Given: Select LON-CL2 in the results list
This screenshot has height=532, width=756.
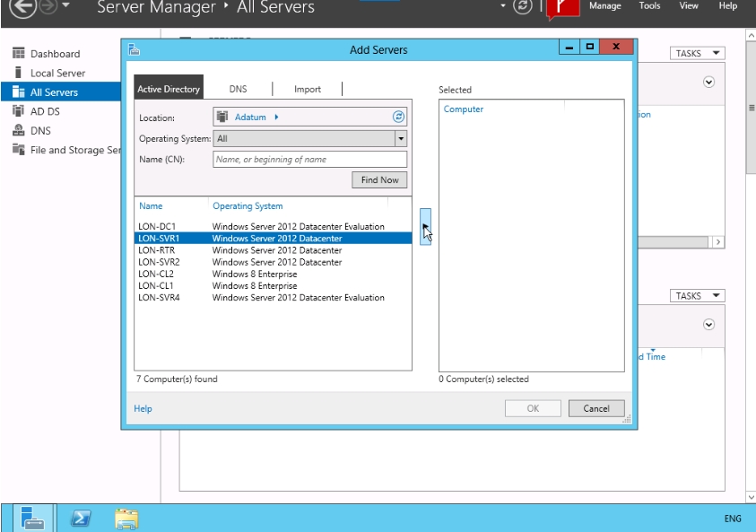Looking at the screenshot, I should [x=273, y=274].
